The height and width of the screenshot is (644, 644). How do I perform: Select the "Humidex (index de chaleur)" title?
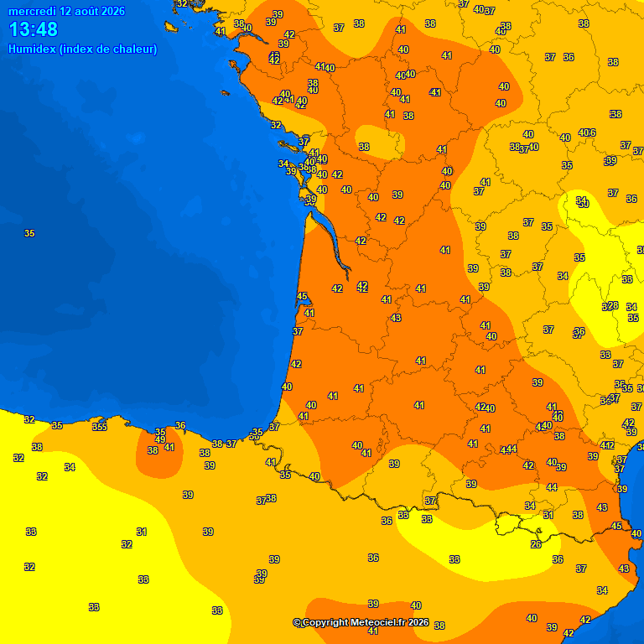(x=82, y=49)
